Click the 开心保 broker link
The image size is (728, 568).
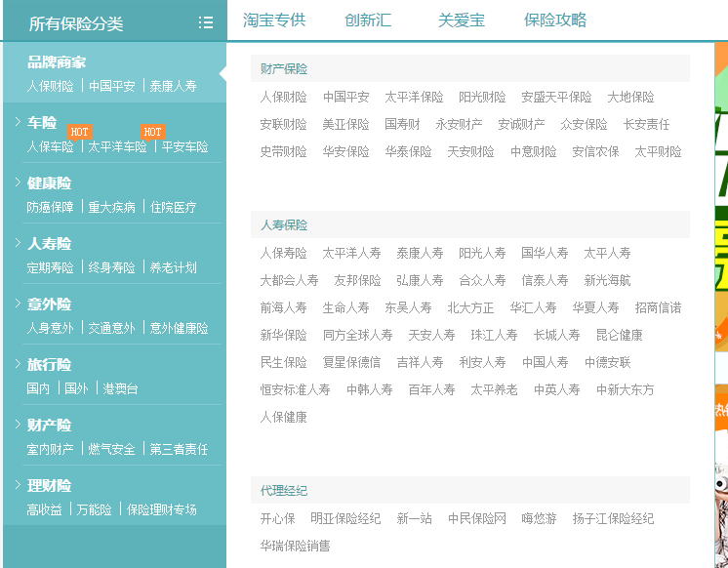pyautogui.click(x=277, y=518)
